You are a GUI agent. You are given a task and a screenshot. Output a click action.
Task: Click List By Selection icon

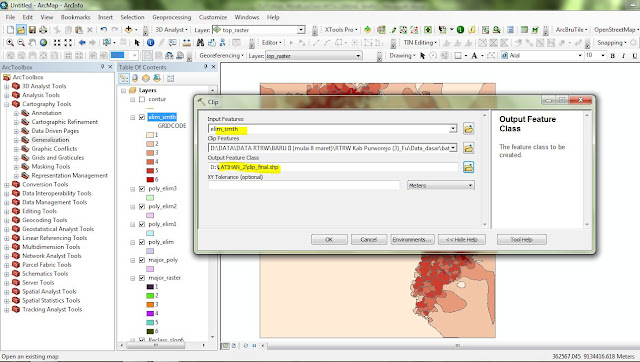157,78
